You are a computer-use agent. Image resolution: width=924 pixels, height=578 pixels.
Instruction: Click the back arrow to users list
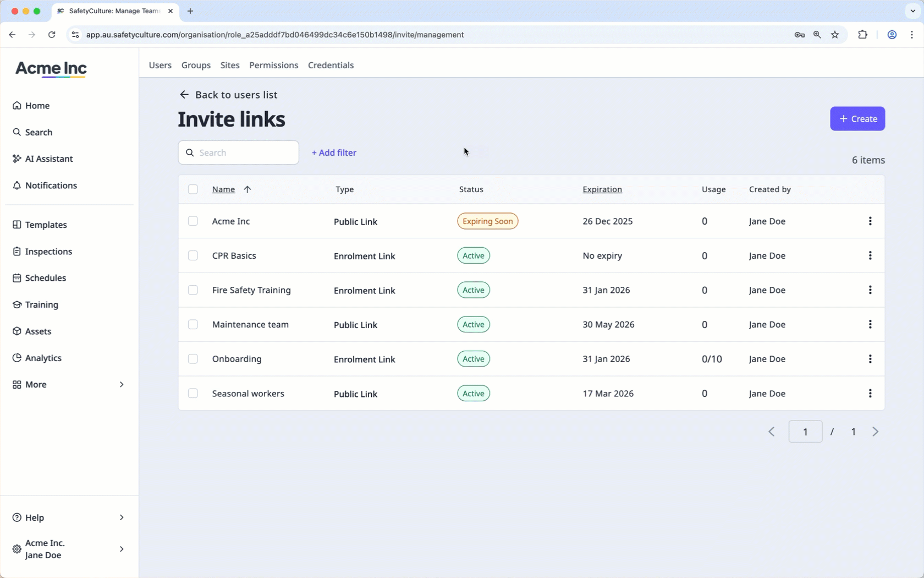(x=184, y=95)
